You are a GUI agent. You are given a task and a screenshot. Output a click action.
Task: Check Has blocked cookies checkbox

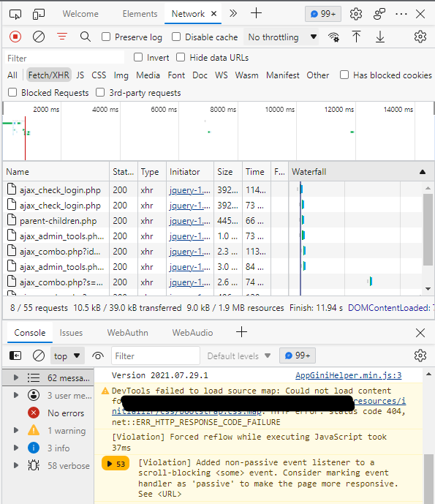pos(344,75)
